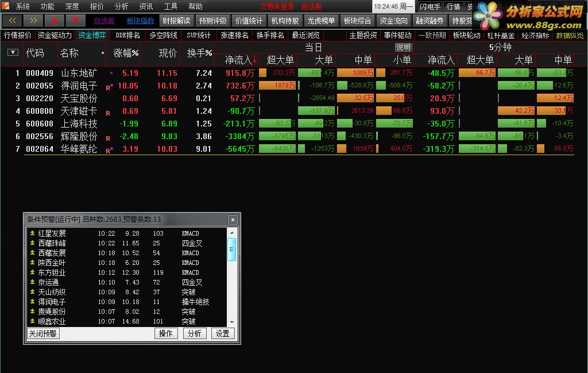Click the 说明 button in 当日 header
The image size is (588, 373).
(404, 48)
